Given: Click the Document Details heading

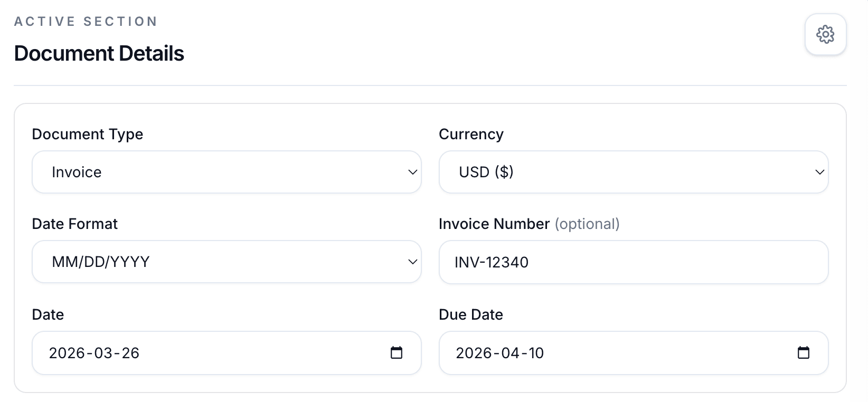Looking at the screenshot, I should [99, 53].
